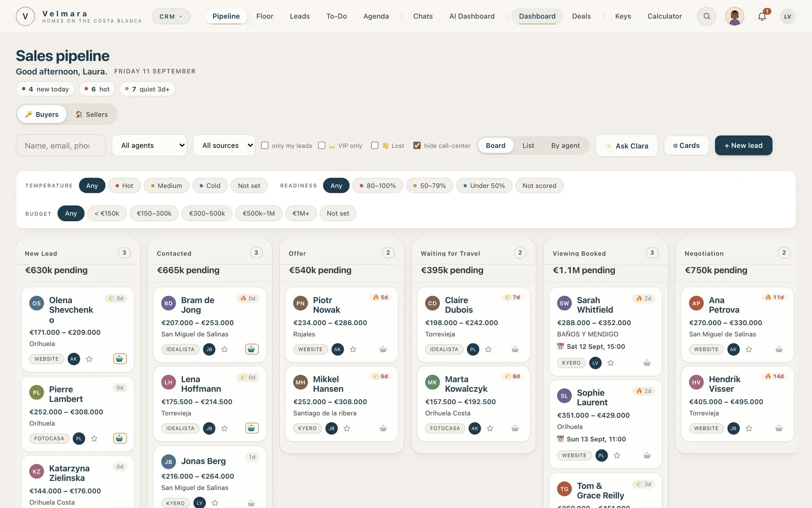Click the '€1.1M pending' column total
812x508 pixels.
pyautogui.click(x=584, y=270)
